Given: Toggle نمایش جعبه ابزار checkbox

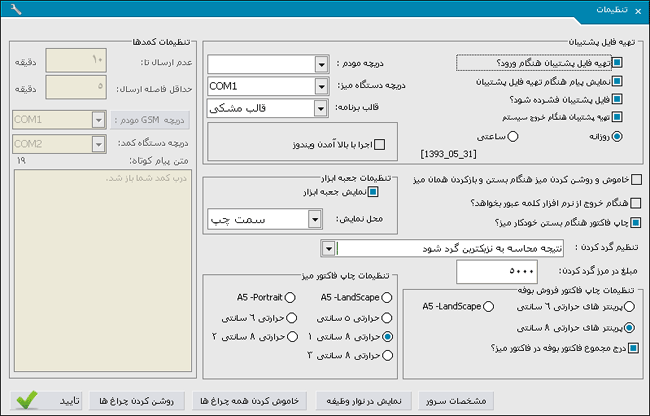Looking at the screenshot, I should (372, 191).
